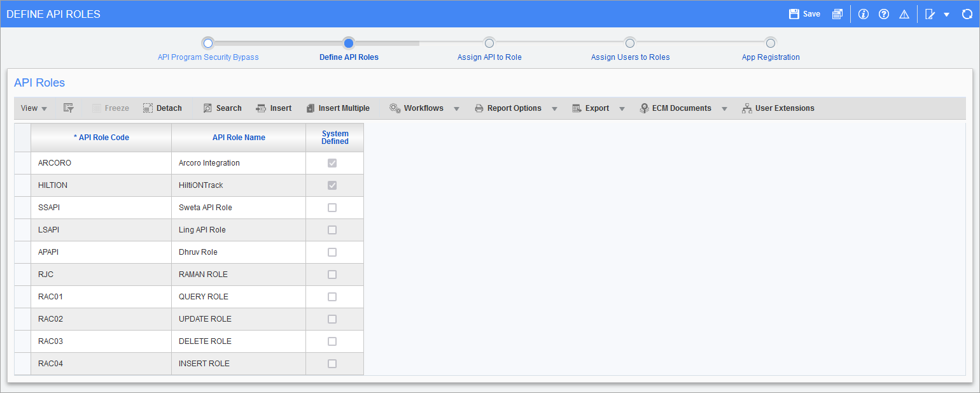Click the Dhruv Role name cell
This screenshot has height=393, width=980.
239,252
